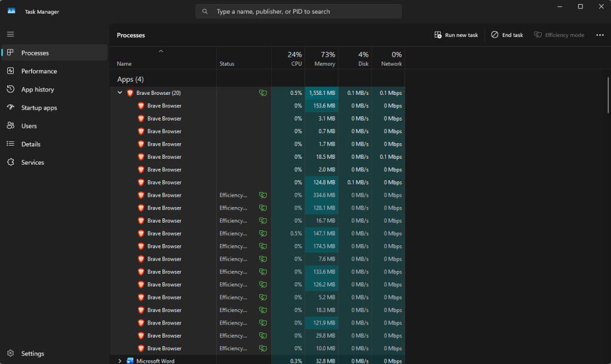Image resolution: width=611 pixels, height=364 pixels.
Task: Click efficiency leaf icon on 128.1 MB row
Action: pos(263,208)
